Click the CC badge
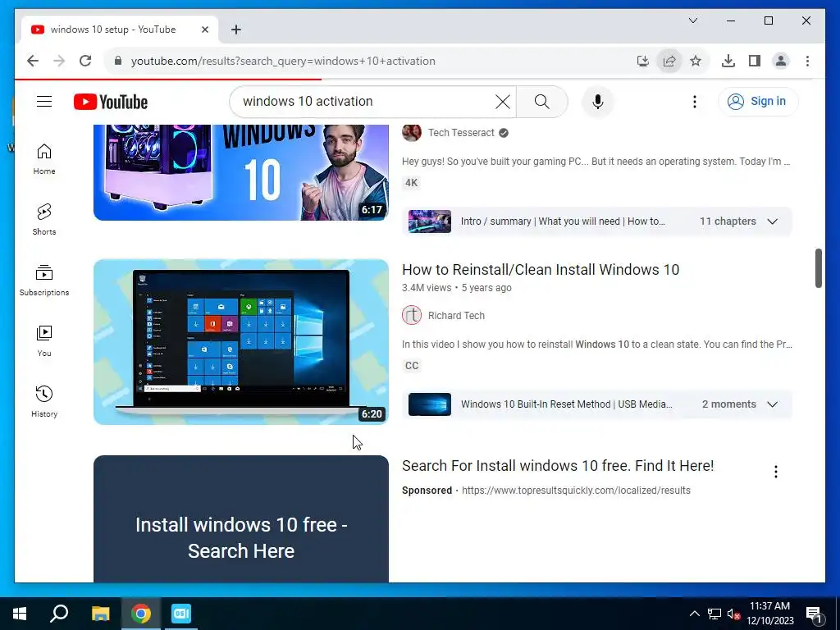The width and height of the screenshot is (840, 630). (x=412, y=365)
